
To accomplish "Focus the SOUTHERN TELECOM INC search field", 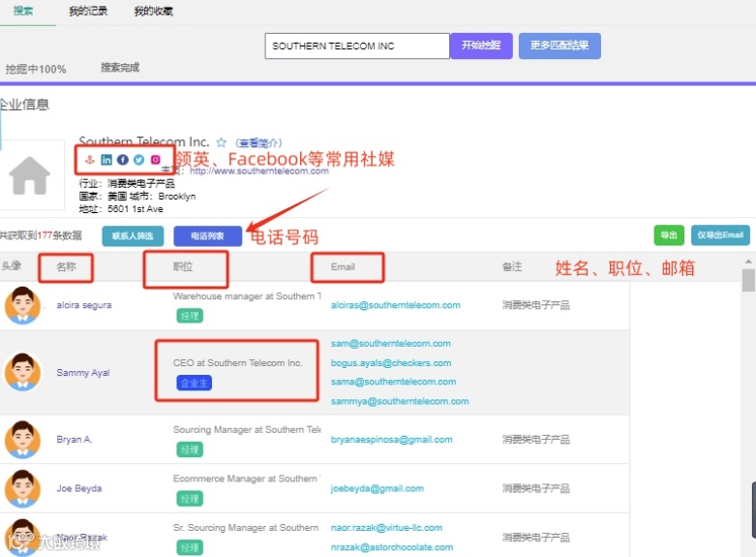I will pos(357,46).
